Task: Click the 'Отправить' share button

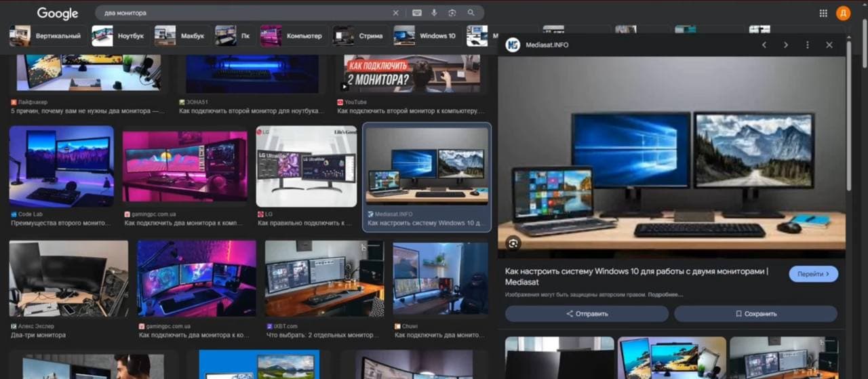Action: 587,314
